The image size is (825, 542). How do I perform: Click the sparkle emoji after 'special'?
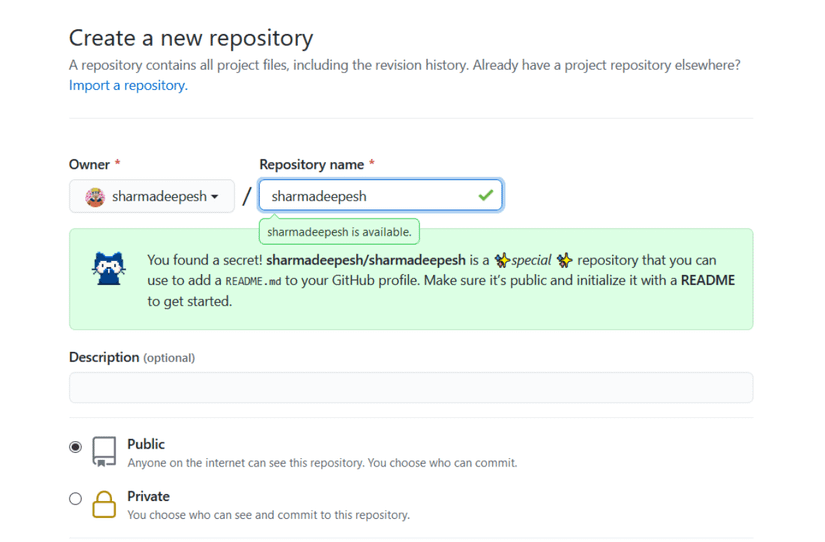coord(565,260)
